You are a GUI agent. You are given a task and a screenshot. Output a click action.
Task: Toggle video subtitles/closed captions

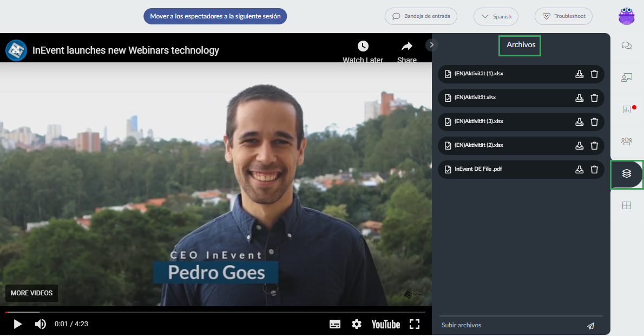(x=335, y=324)
